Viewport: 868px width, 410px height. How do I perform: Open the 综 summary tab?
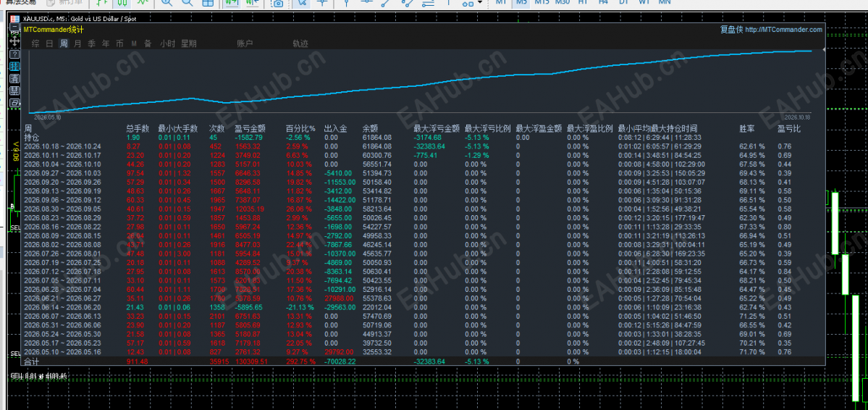[x=35, y=43]
